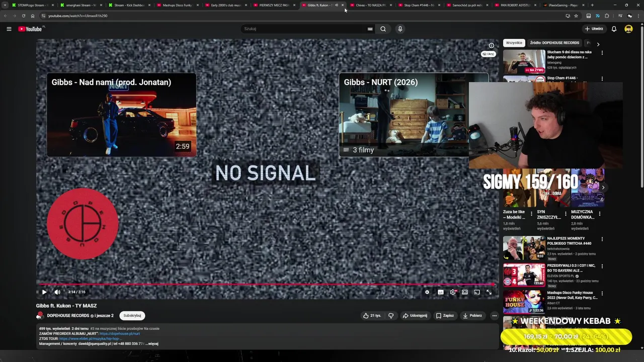Open options for Mashups Disco Funky House video
This screenshot has height=362, width=644.
tap(602, 294)
